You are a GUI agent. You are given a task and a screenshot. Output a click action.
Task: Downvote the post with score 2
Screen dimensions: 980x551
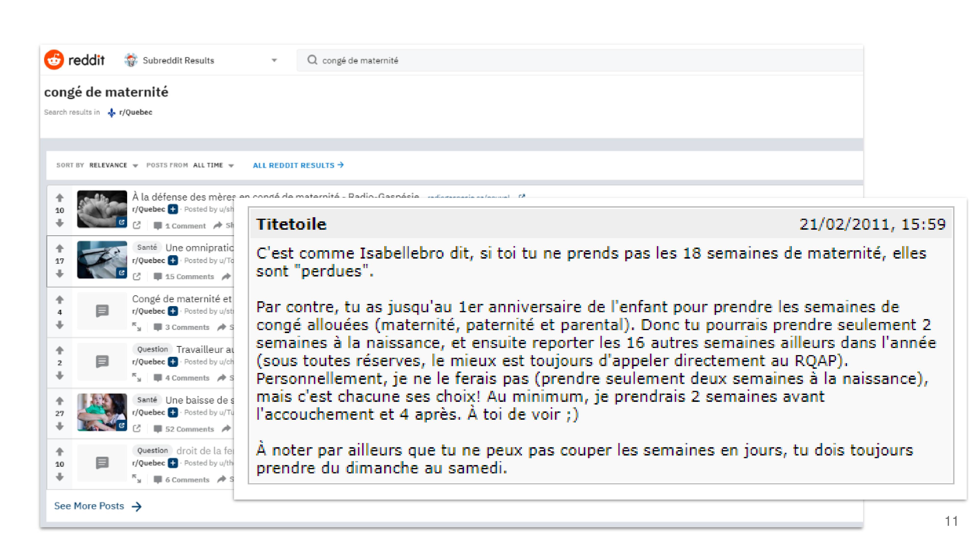[59, 376]
